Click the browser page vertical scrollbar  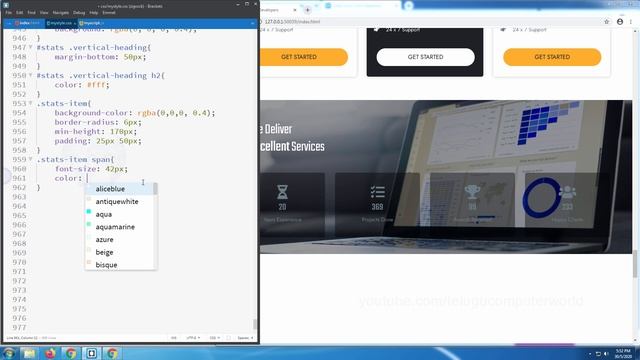(635, 264)
